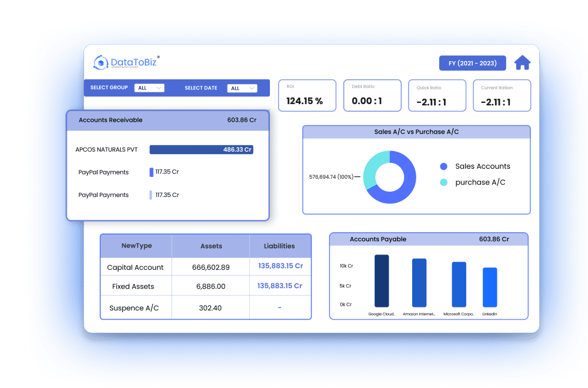The image size is (588, 388).
Task: Click the purchase A/C legend dot
Action: [444, 182]
